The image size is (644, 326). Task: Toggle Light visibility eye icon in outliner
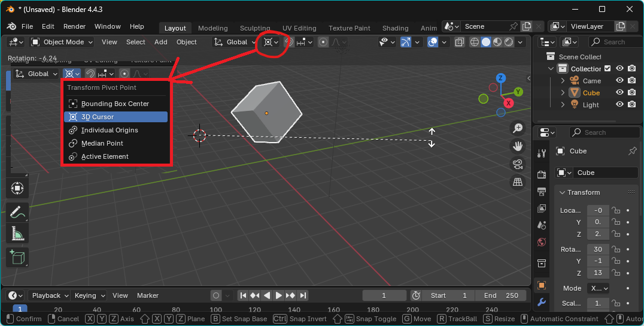coord(619,105)
